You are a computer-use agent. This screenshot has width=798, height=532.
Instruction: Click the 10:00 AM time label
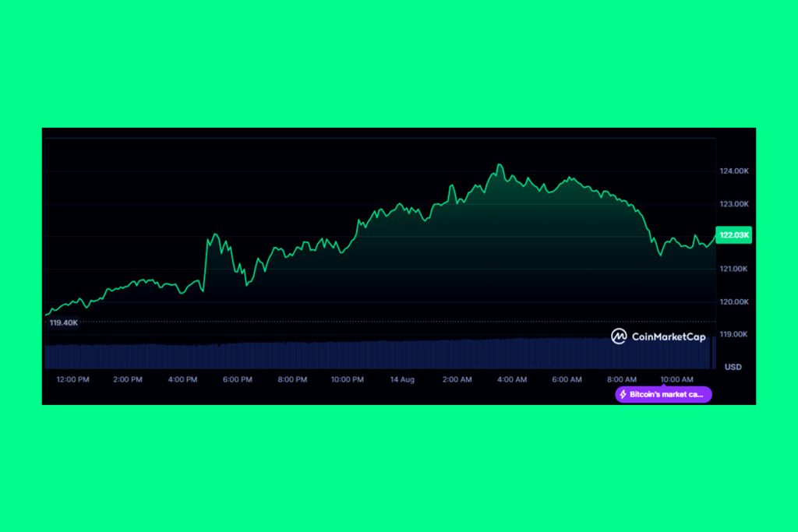675,380
